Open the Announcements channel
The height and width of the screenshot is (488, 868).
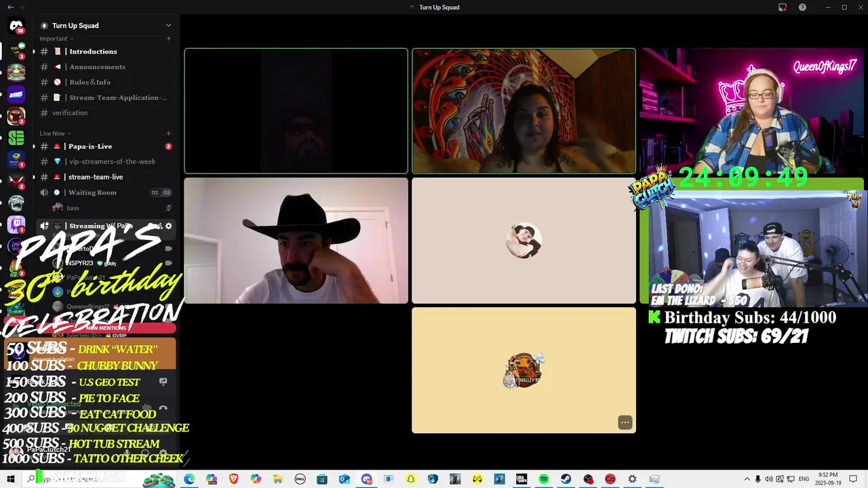[x=105, y=67]
